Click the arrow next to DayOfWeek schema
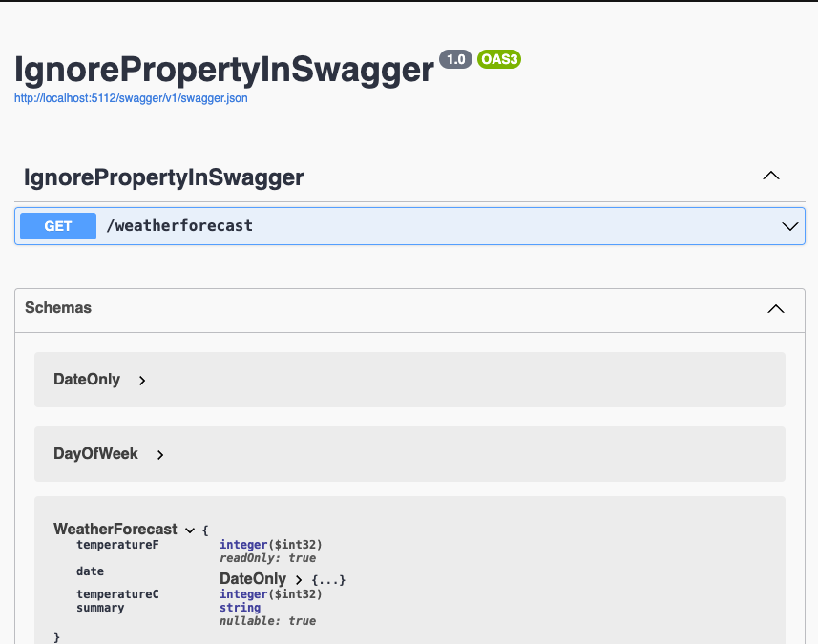Screen dimensions: 818x644 click(160, 455)
